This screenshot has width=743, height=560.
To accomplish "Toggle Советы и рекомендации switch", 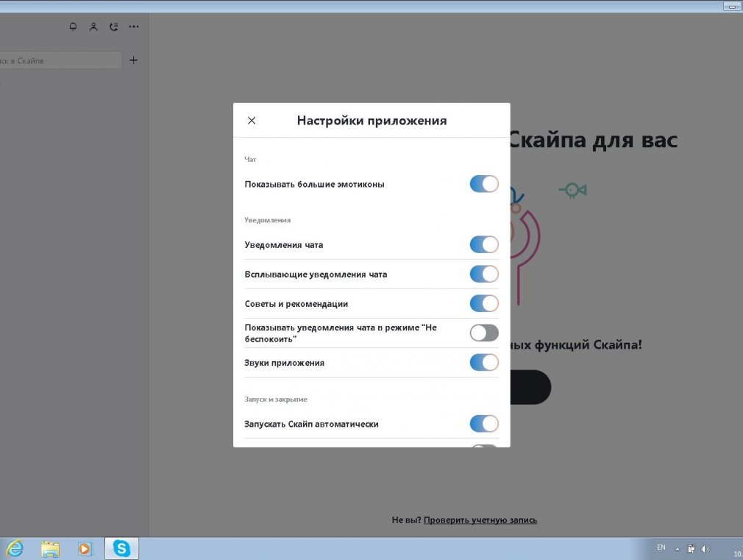I will pos(484,303).
